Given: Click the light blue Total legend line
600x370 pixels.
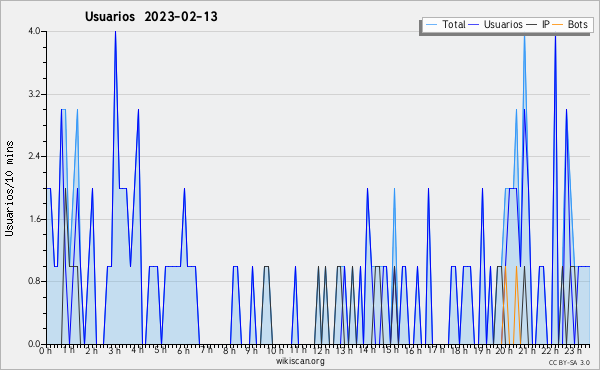Looking at the screenshot, I should tap(431, 25).
